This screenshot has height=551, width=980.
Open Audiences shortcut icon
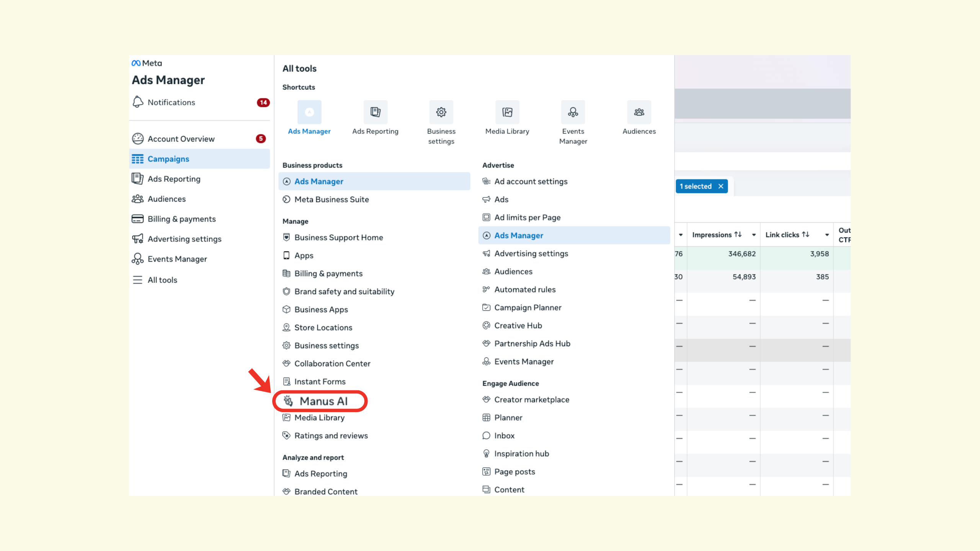(639, 112)
